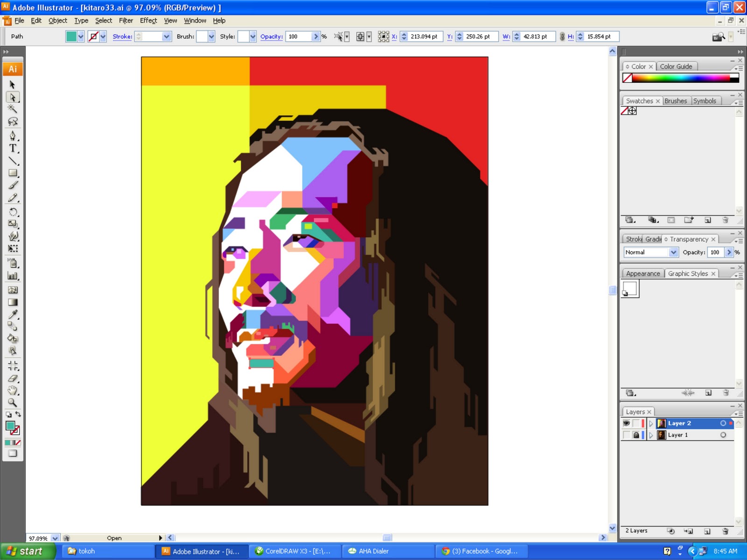Click Select Similar Objects icon in control bar
The width and height of the screenshot is (747, 560).
tap(338, 36)
